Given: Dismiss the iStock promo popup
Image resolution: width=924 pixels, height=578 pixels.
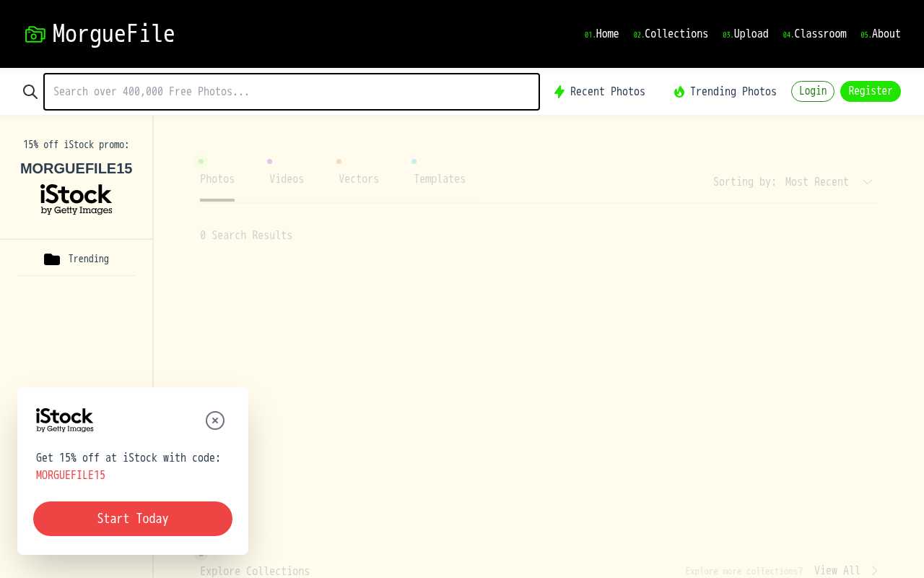Looking at the screenshot, I should [x=215, y=420].
